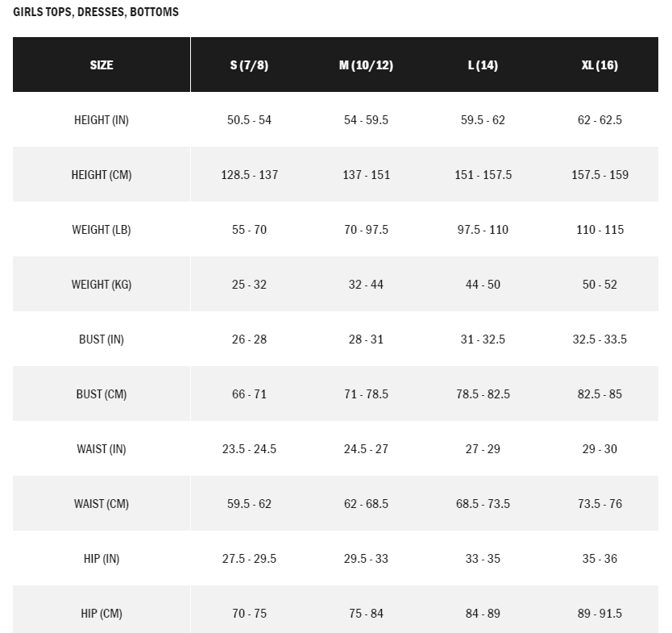The image size is (672, 633).
Task: Click the HEIGHT (IN) row label
Action: [102, 119]
